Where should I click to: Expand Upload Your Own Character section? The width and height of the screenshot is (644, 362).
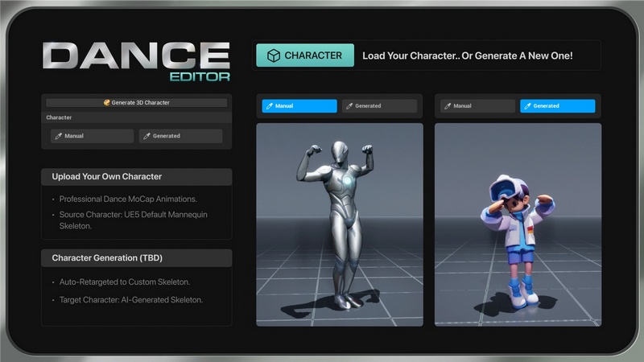[136, 177]
